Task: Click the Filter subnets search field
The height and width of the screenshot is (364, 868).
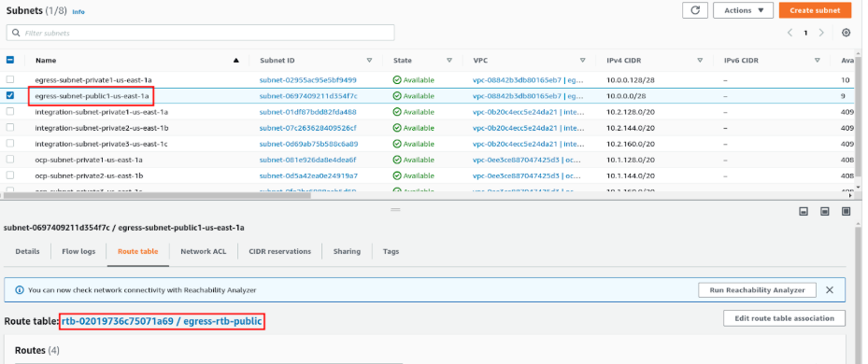Action: tap(200, 33)
